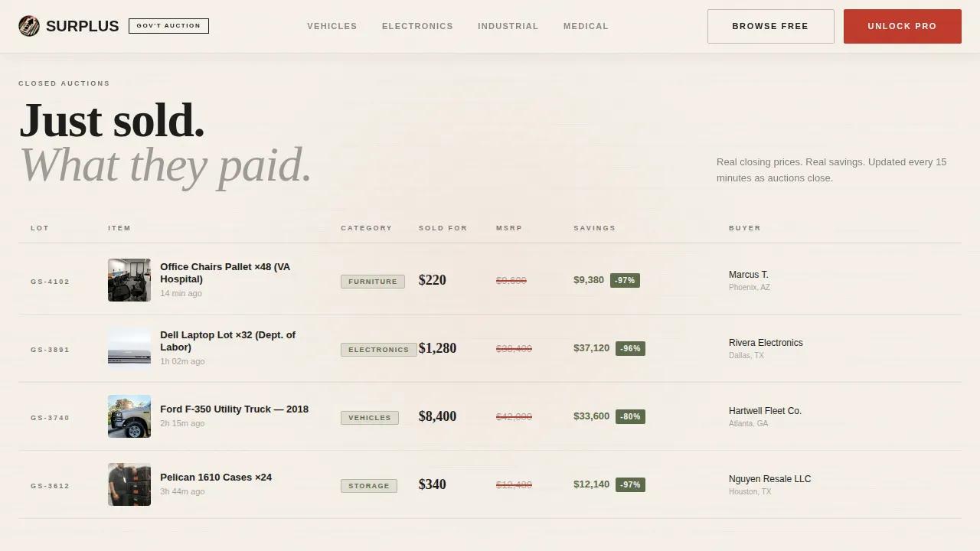Click the $37,120 savings amount
Viewport: 980px width, 551px height.
[592, 348]
